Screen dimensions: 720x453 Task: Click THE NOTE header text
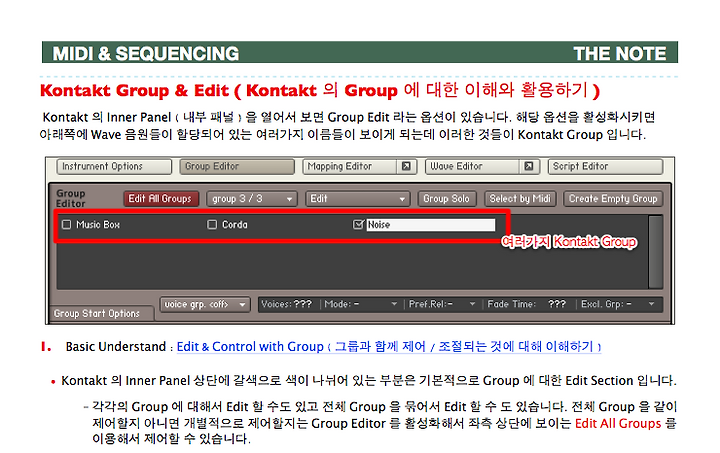tap(620, 54)
